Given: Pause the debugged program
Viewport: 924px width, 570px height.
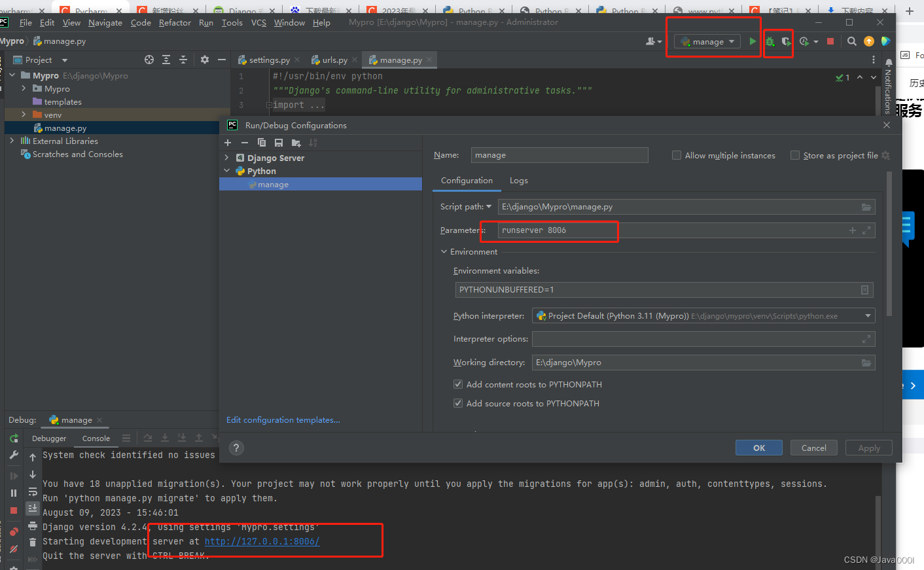Looking at the screenshot, I should pos(14,493).
